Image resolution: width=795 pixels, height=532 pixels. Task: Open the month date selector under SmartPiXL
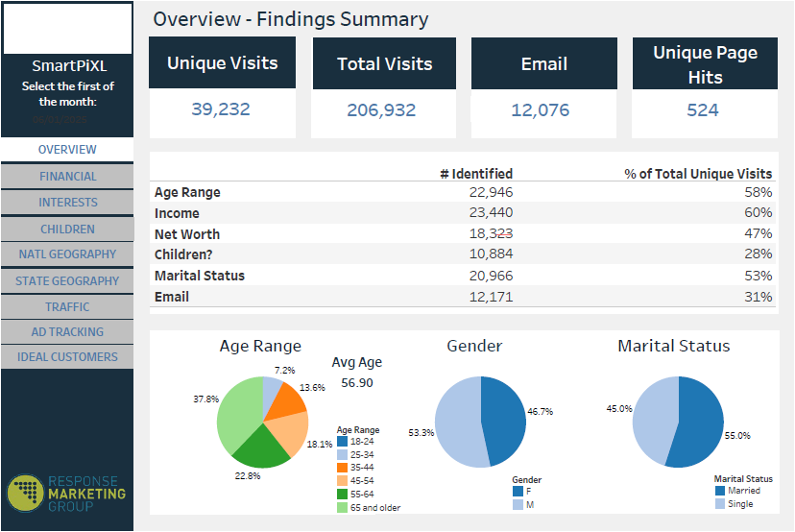[x=66, y=120]
